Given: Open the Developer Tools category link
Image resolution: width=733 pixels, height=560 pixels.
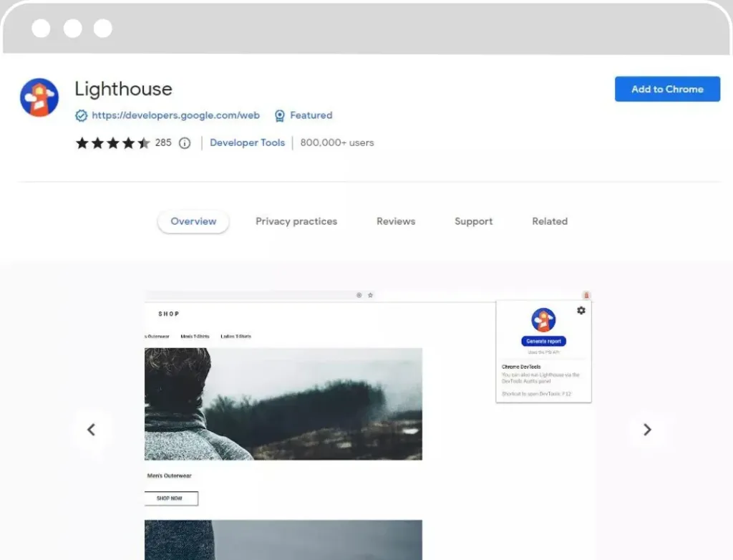Looking at the screenshot, I should click(247, 143).
